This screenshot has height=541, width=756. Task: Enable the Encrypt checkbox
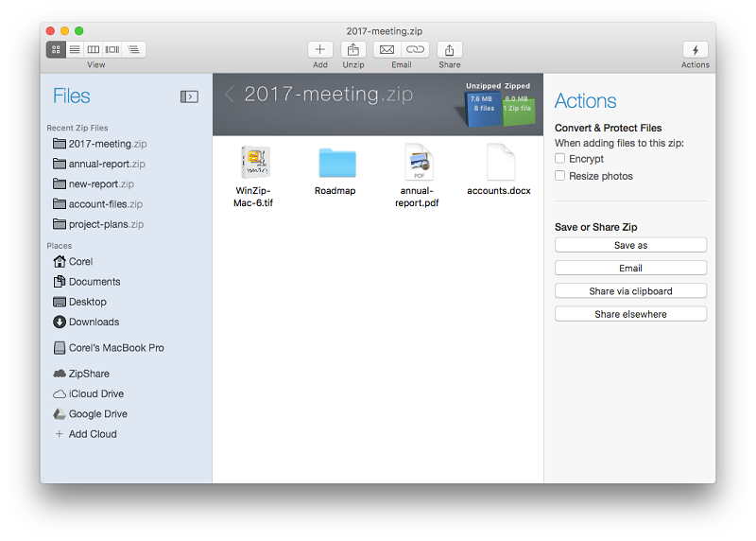559,158
